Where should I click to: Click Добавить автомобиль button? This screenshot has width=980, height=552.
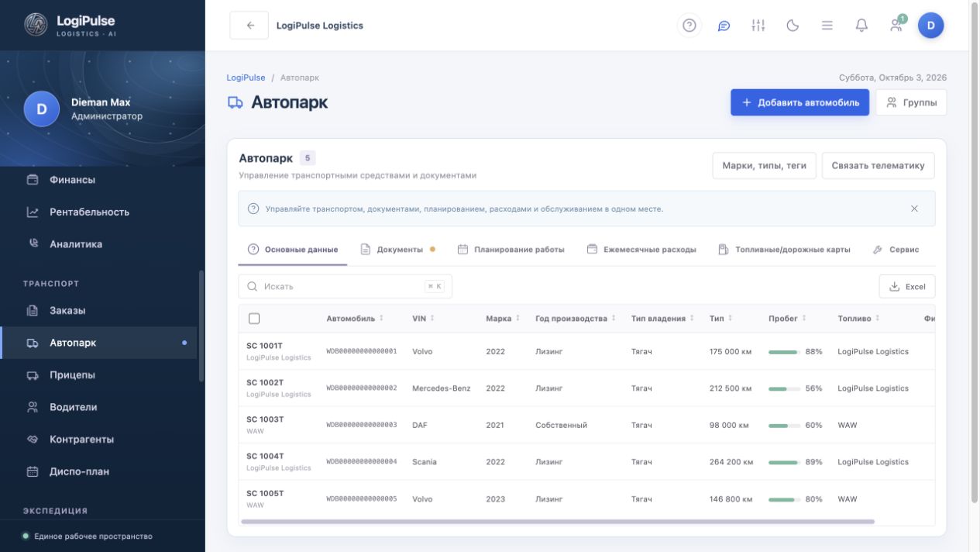click(x=799, y=102)
